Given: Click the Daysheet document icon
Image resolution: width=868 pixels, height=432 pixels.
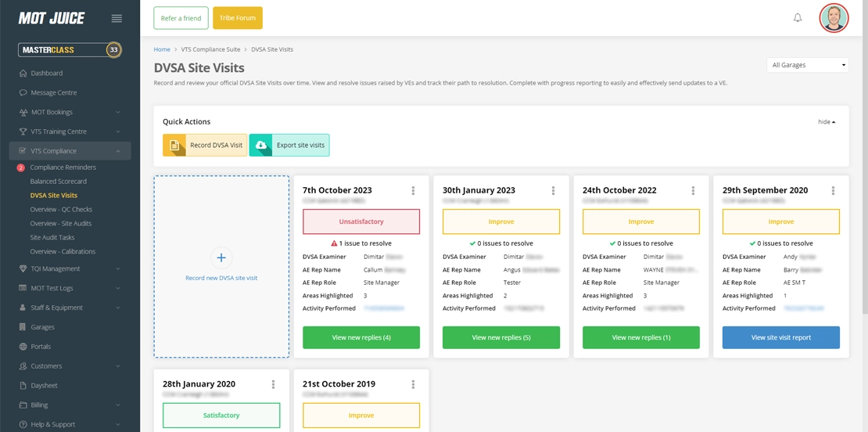Looking at the screenshot, I should 23,386.
